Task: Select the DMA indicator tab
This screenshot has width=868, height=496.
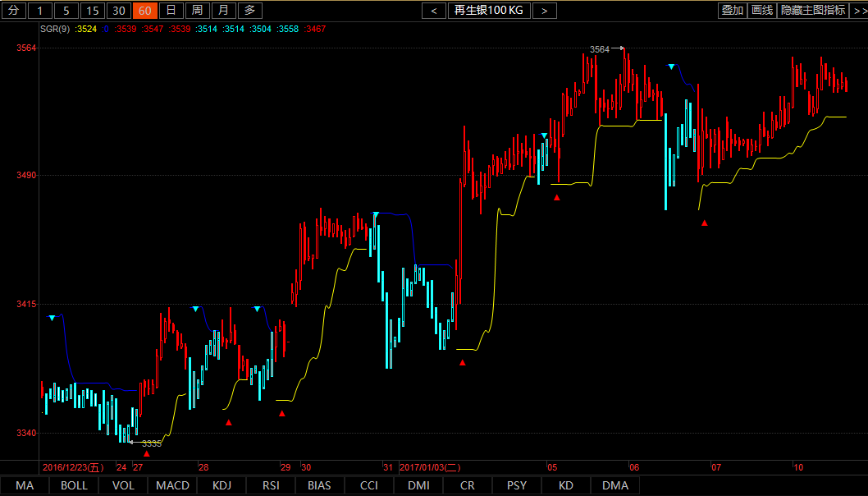Action: (615, 485)
